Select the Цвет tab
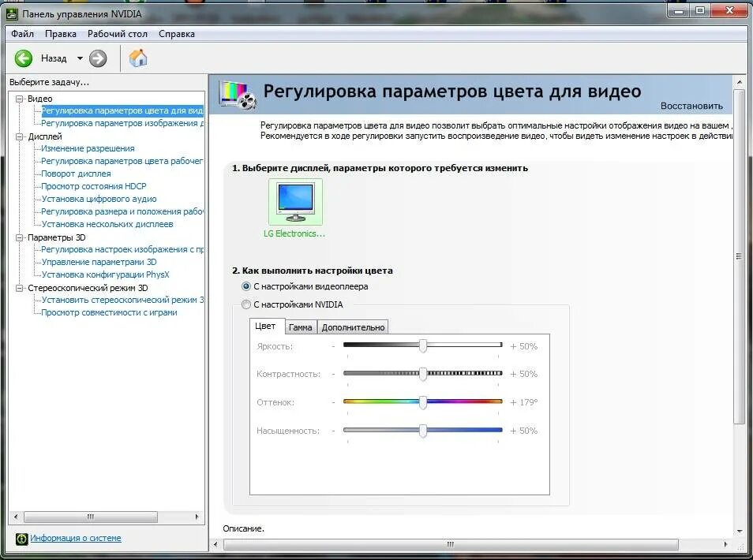The image size is (753, 560). pos(265,326)
